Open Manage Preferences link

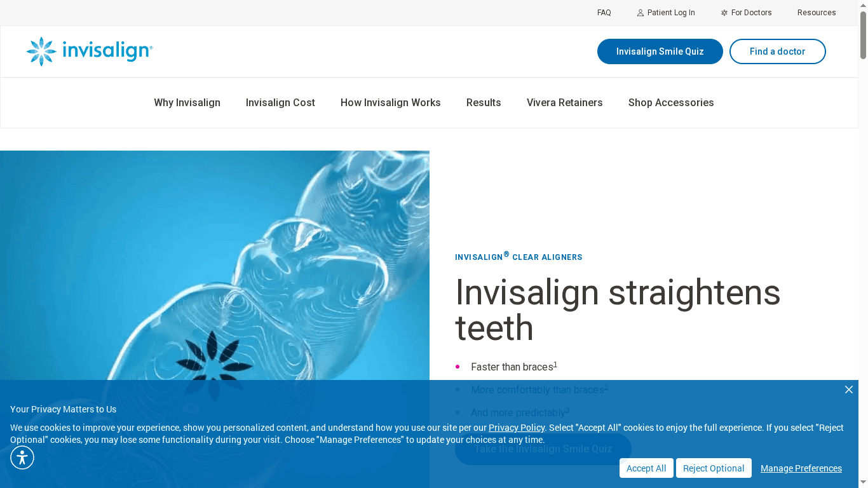point(801,468)
